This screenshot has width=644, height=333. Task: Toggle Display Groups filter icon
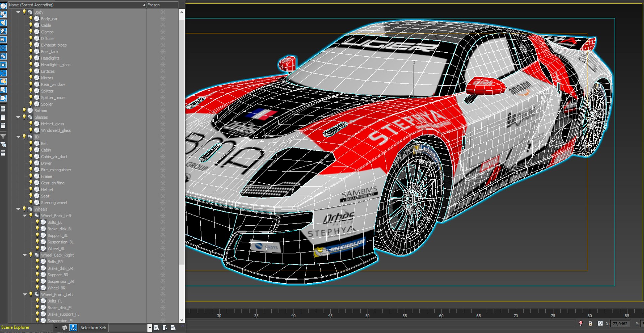point(3,56)
